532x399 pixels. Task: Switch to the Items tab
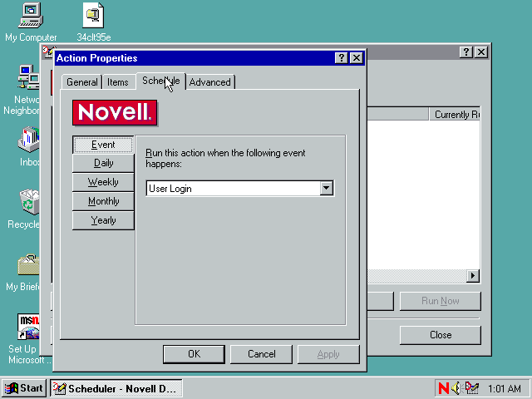click(x=118, y=82)
